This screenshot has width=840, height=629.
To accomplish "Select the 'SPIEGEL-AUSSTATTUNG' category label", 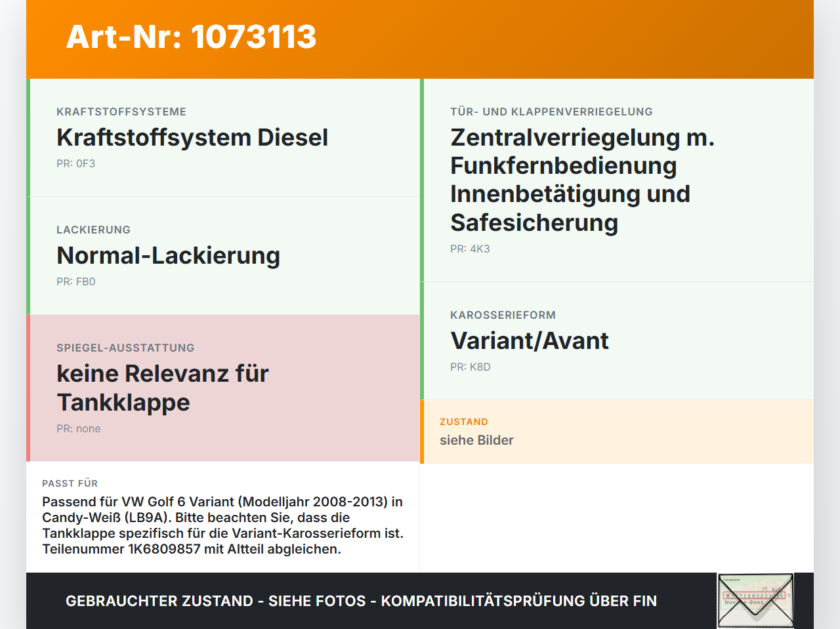I will pos(125,348).
